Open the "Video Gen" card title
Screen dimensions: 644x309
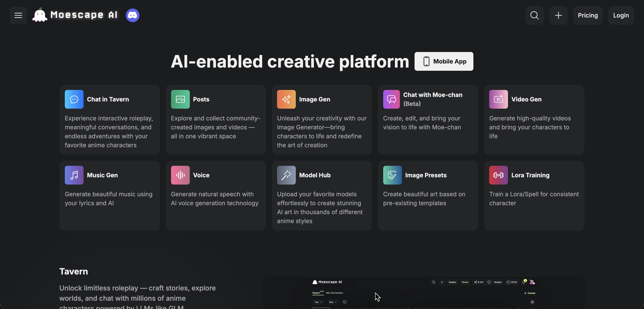point(526,99)
